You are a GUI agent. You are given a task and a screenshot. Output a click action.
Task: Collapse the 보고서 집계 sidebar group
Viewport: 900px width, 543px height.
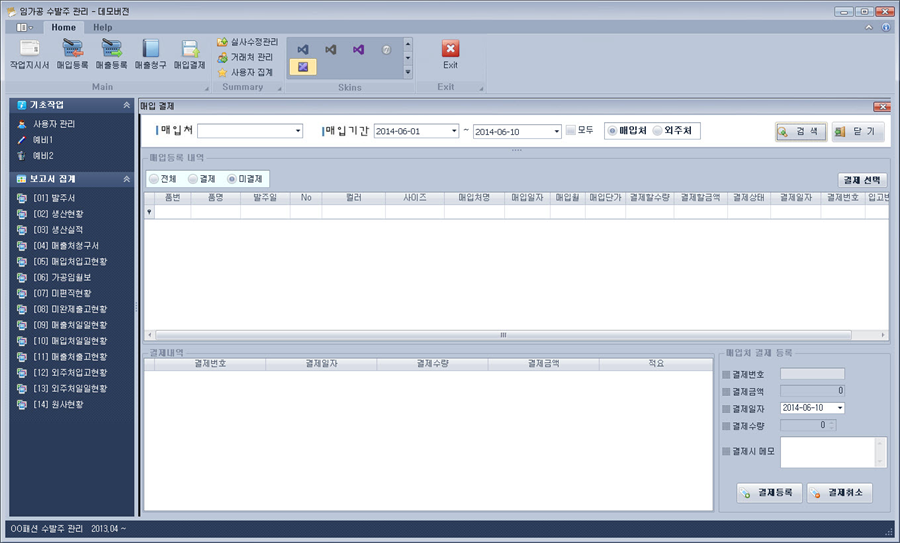point(126,179)
